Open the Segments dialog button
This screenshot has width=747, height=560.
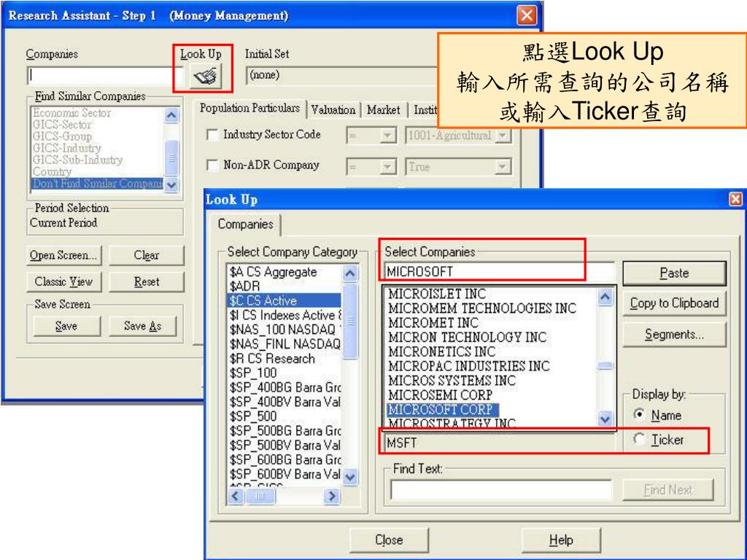674,334
